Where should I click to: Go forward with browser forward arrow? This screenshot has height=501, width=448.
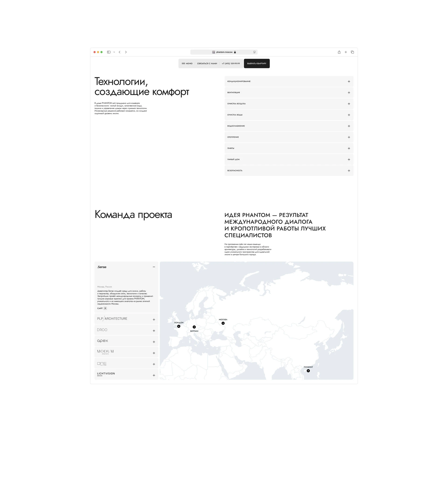[126, 52]
